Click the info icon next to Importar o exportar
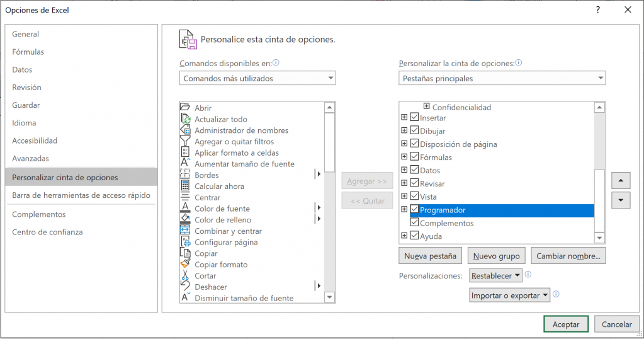This screenshot has height=339, width=644. [x=556, y=294]
